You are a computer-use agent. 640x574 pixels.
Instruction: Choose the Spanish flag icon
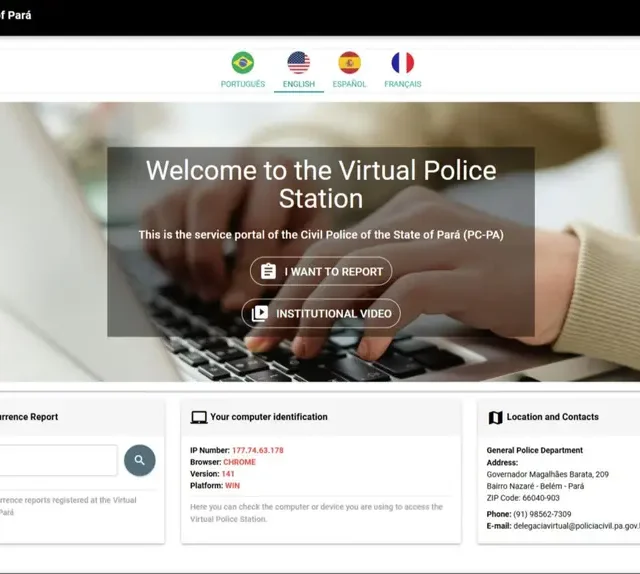pyautogui.click(x=349, y=63)
